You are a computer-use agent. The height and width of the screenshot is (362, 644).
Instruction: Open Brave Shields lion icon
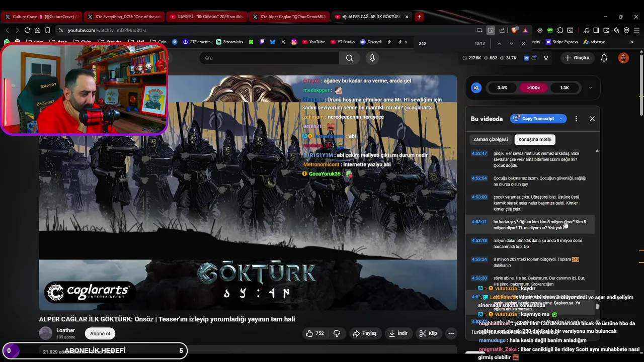(x=514, y=30)
